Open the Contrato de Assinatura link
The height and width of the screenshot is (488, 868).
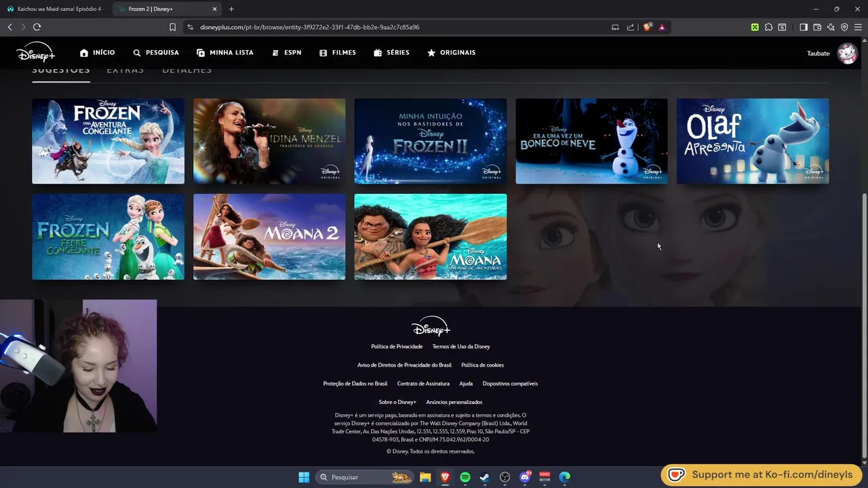pos(423,384)
